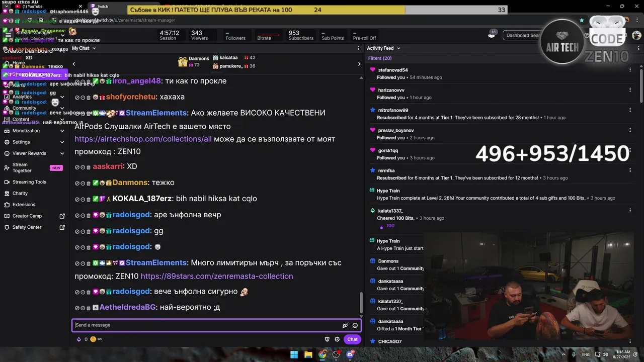
Task: Open File Explorer from the taskbar
Action: point(308,354)
